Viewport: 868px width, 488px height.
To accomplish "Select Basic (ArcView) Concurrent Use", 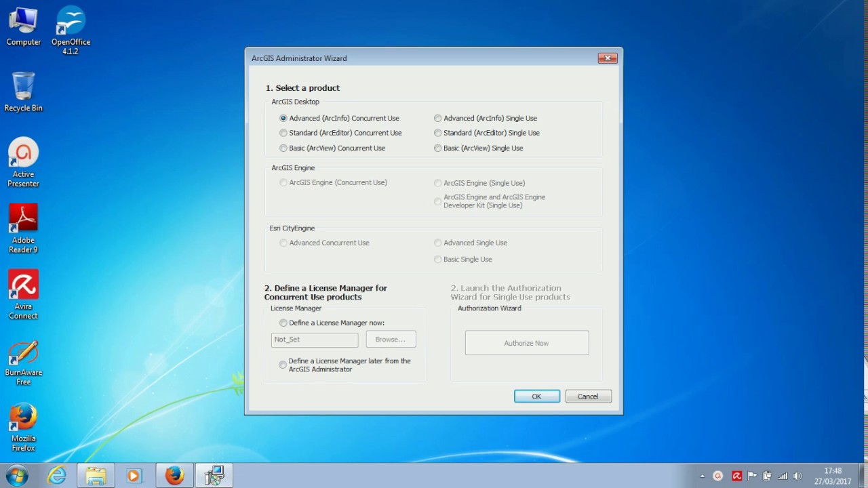I will [332, 148].
